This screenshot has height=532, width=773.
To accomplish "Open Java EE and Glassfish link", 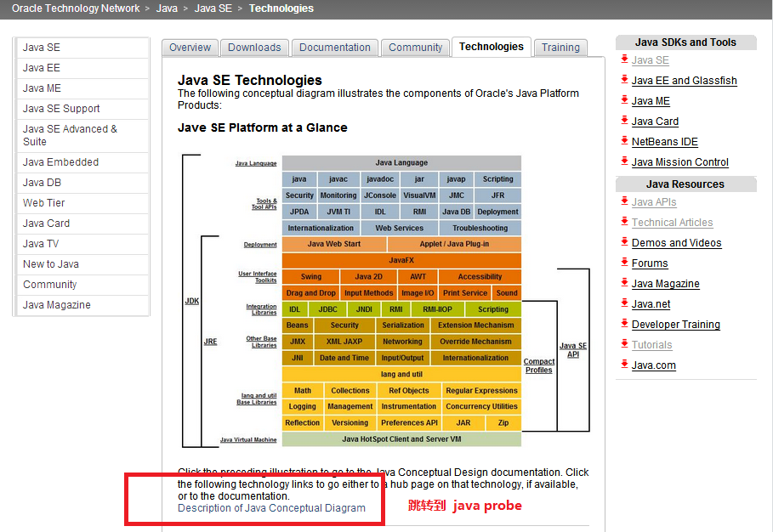I will click(x=685, y=81).
